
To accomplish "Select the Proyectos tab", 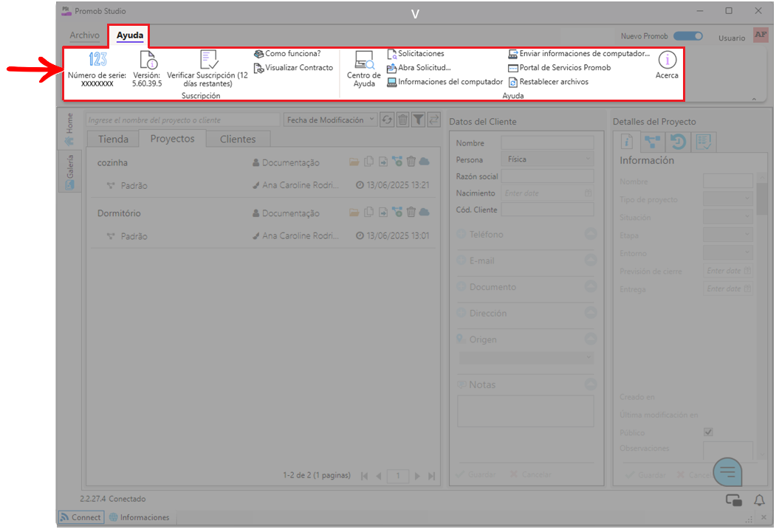I will (172, 139).
